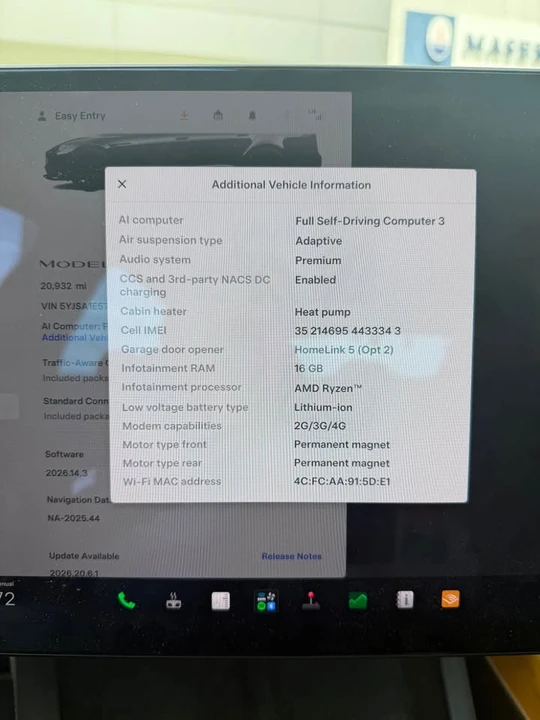540x720 pixels.
Task: Select 'Permanent magnet' for Motor type front
Action: (342, 444)
